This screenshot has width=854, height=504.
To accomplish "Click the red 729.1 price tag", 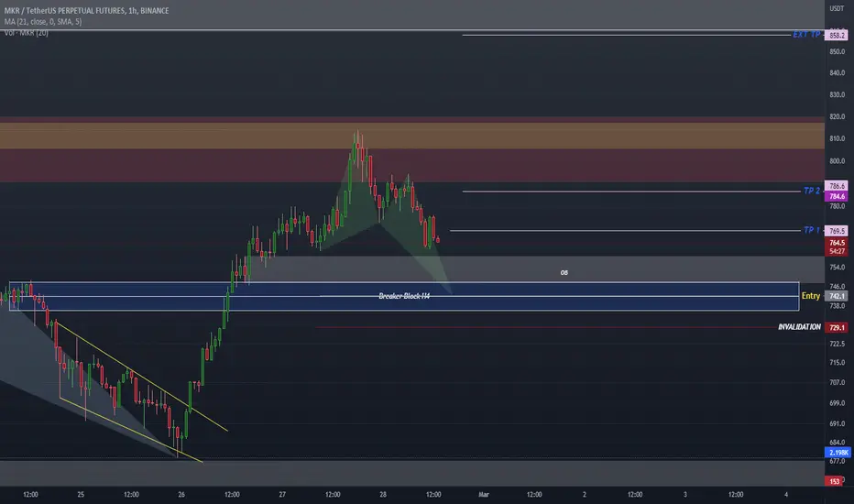I will coord(838,327).
